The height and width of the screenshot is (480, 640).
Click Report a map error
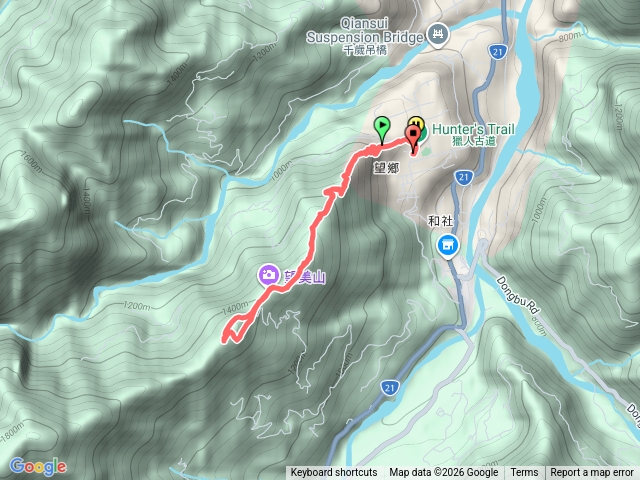coord(592,473)
